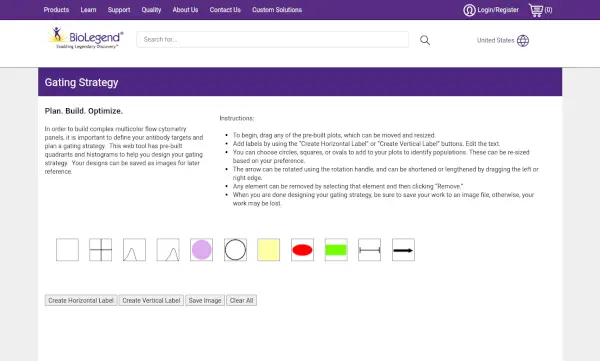Click the Clear All button
This screenshot has width=600, height=361.
click(241, 301)
